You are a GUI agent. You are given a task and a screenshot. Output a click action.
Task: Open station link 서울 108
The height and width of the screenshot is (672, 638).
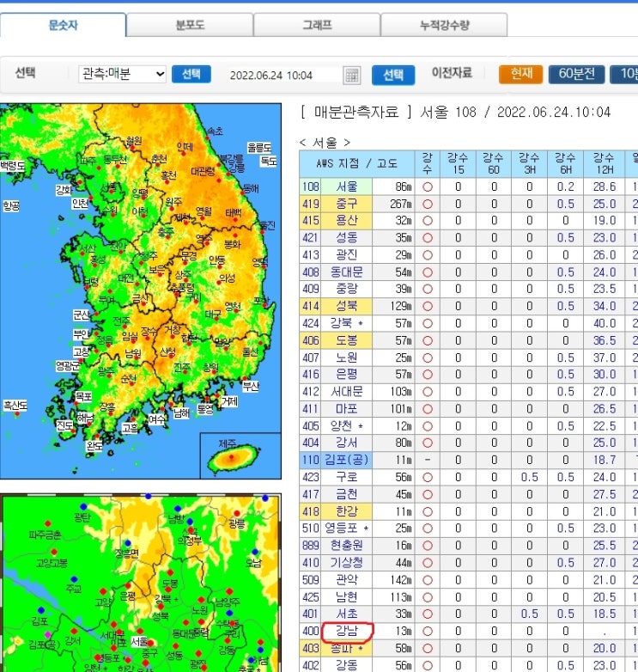(x=346, y=186)
